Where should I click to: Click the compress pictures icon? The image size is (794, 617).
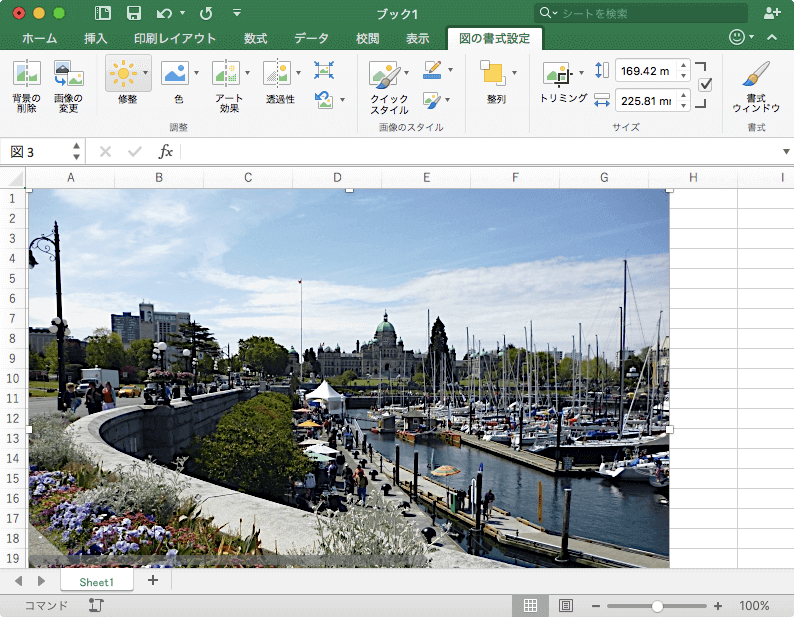pyautogui.click(x=324, y=70)
